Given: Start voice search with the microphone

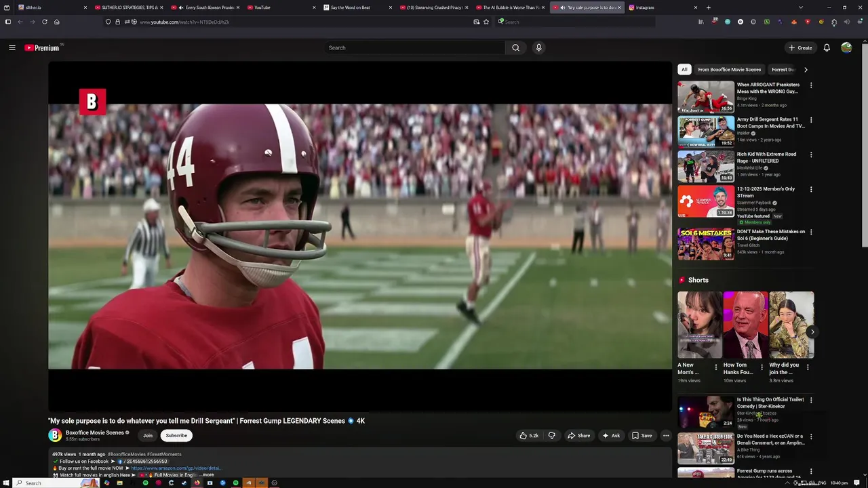Looking at the screenshot, I should coord(538,47).
